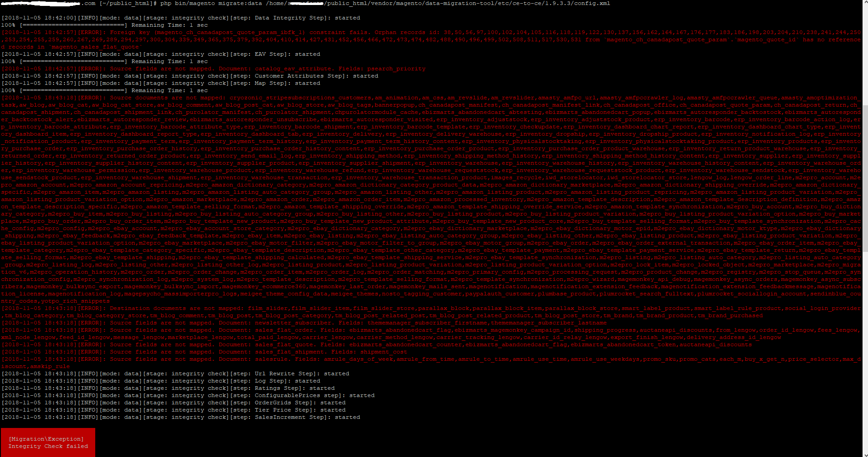The width and height of the screenshot is (868, 457).
Task: Click the '[Migration\Exception]' label in the red box
Action: coord(46,439)
